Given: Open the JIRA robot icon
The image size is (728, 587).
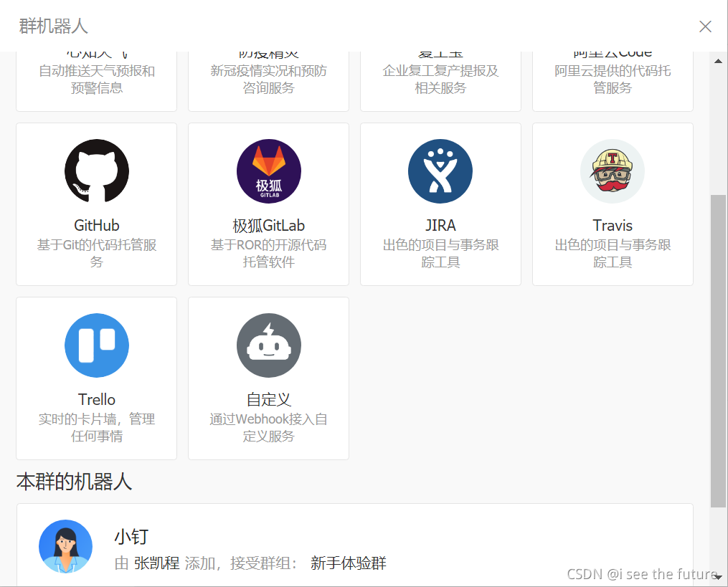Looking at the screenshot, I should (440, 171).
